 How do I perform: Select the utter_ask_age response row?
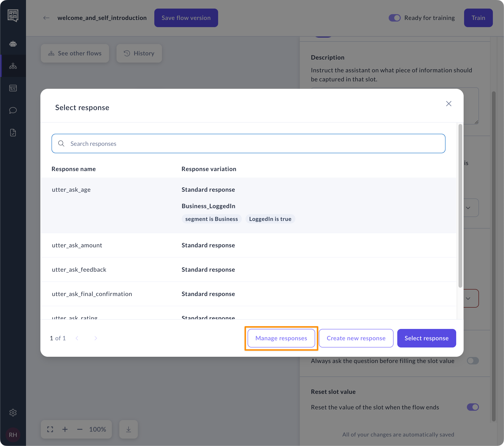pos(248,205)
